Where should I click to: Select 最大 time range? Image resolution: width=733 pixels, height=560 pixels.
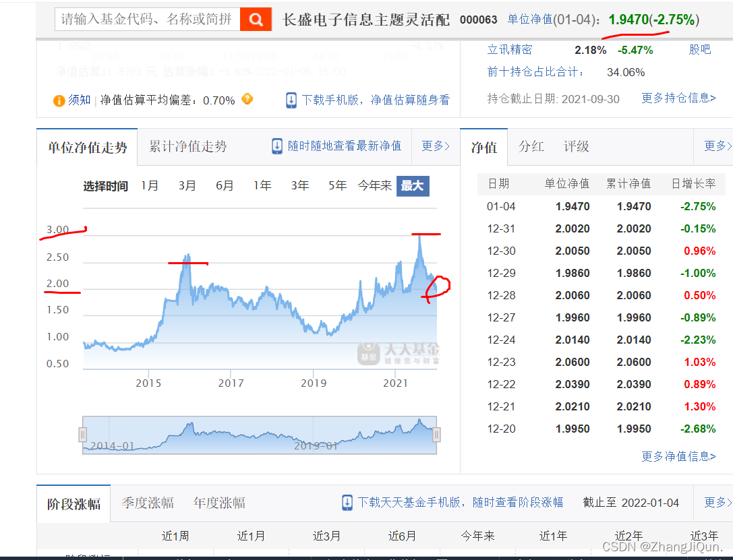[x=412, y=186]
